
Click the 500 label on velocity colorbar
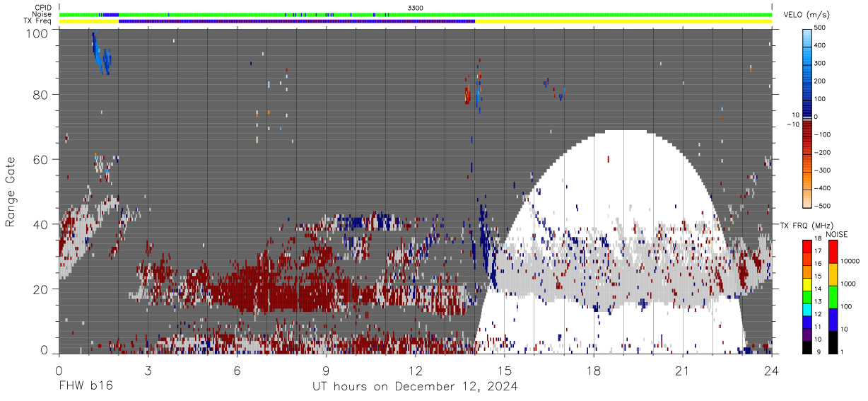[821, 28]
